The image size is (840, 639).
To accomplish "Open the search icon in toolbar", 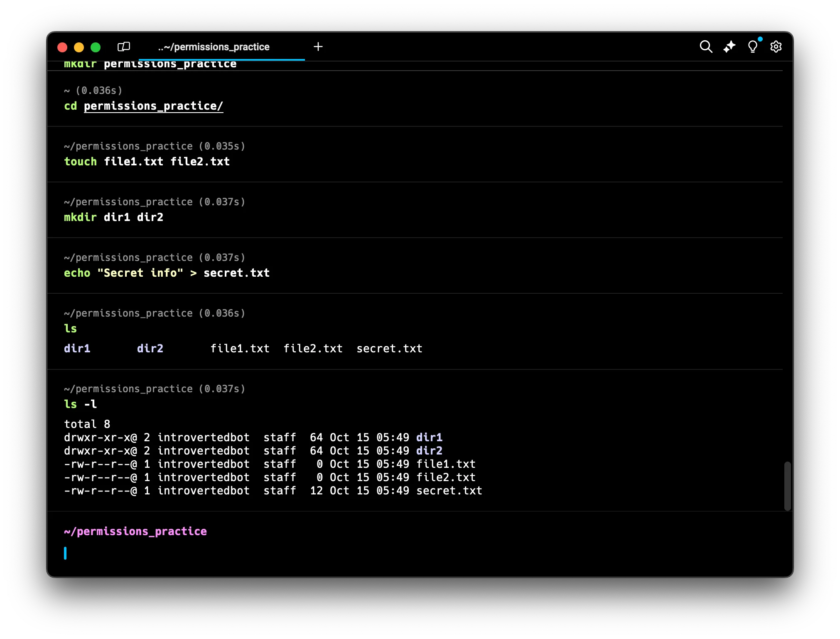I will (706, 47).
